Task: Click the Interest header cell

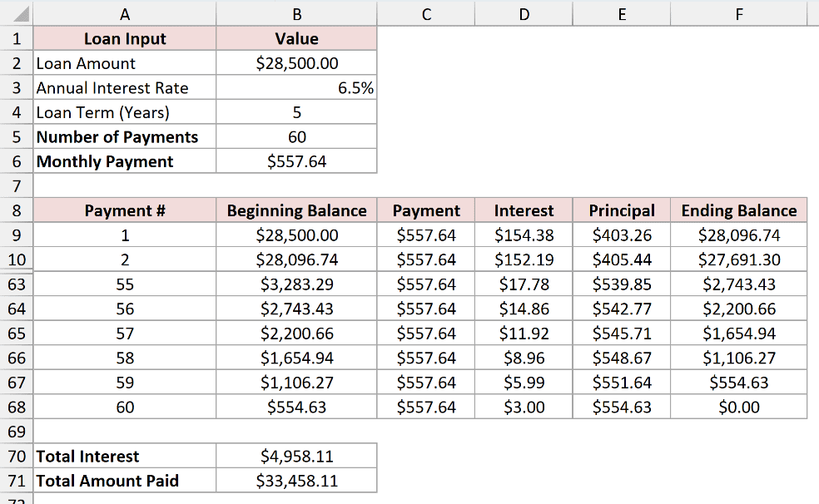Action: click(524, 210)
